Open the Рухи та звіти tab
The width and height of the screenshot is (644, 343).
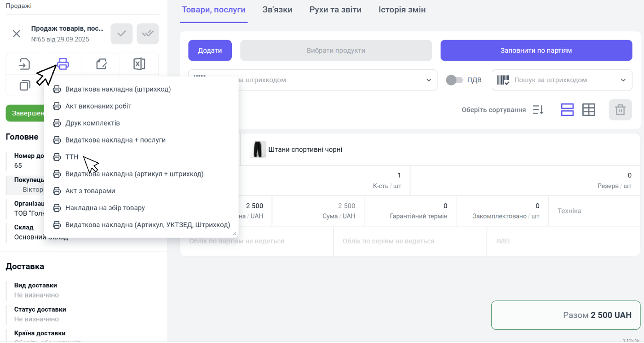[335, 10]
